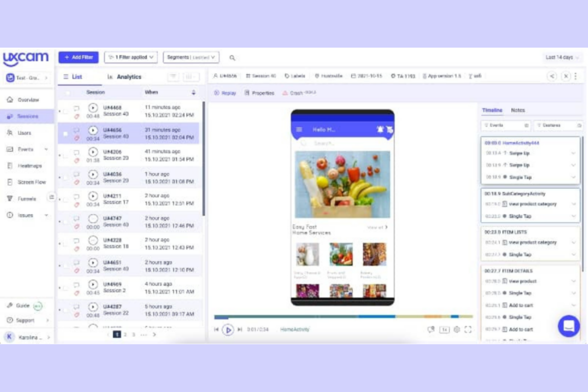Open the Analytics tab above the session list
The width and height of the screenshot is (588, 392).
point(129,77)
